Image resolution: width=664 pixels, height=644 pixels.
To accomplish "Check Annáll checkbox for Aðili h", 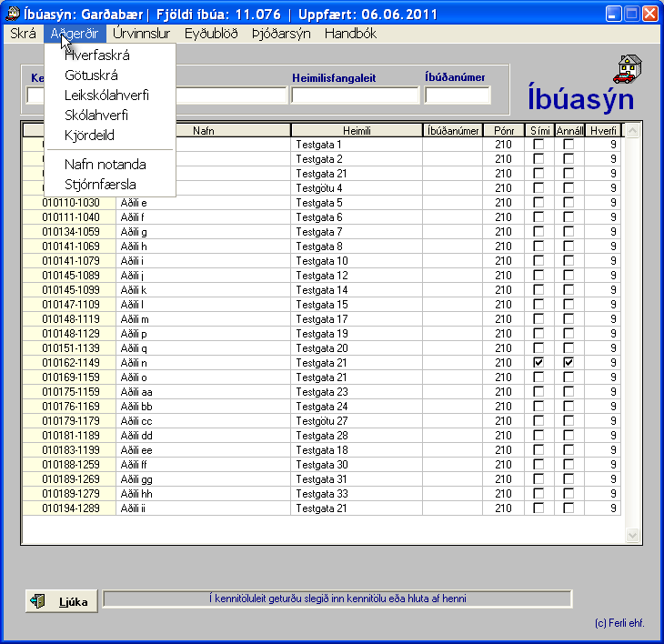I will (x=568, y=246).
